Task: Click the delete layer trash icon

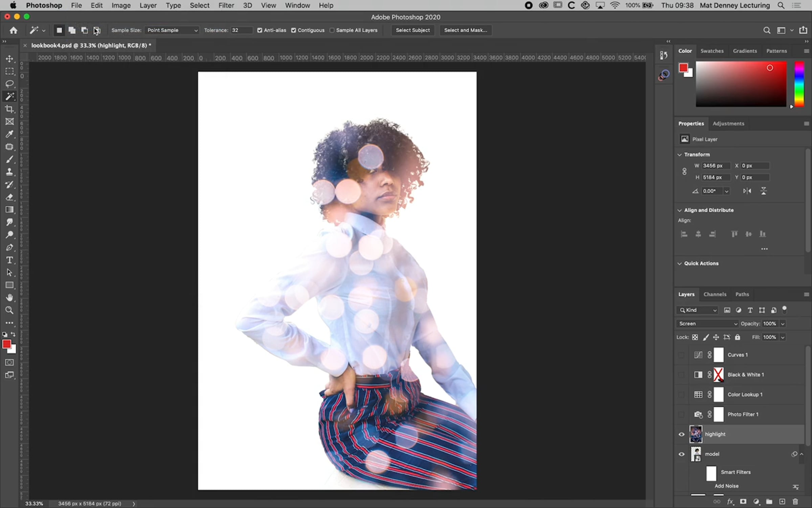Action: click(x=795, y=502)
